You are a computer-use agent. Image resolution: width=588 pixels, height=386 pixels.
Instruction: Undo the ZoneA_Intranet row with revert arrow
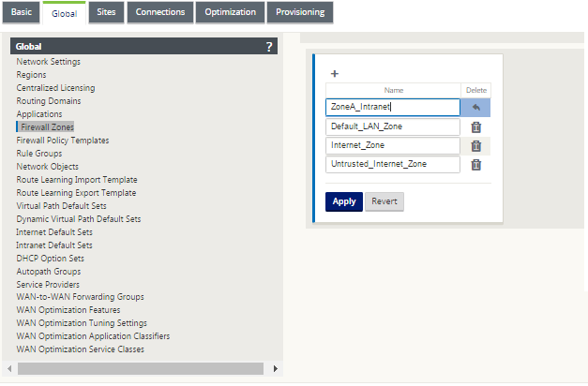[475, 108]
